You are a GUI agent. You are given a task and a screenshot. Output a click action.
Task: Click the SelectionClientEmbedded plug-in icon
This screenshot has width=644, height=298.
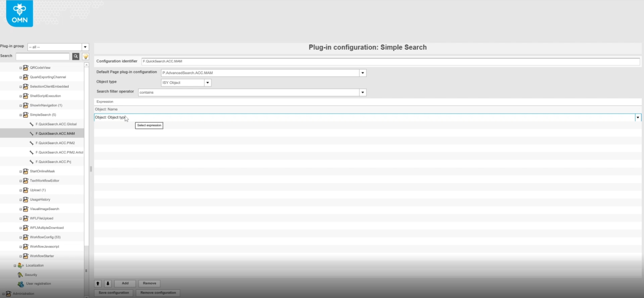(x=25, y=87)
